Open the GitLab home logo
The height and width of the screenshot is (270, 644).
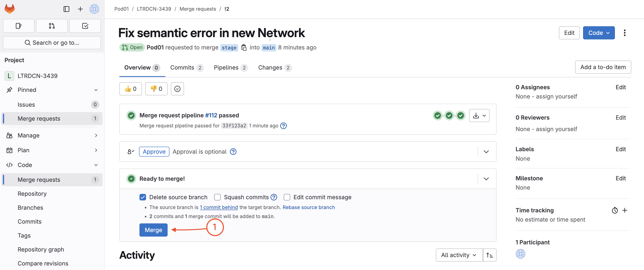point(10,9)
